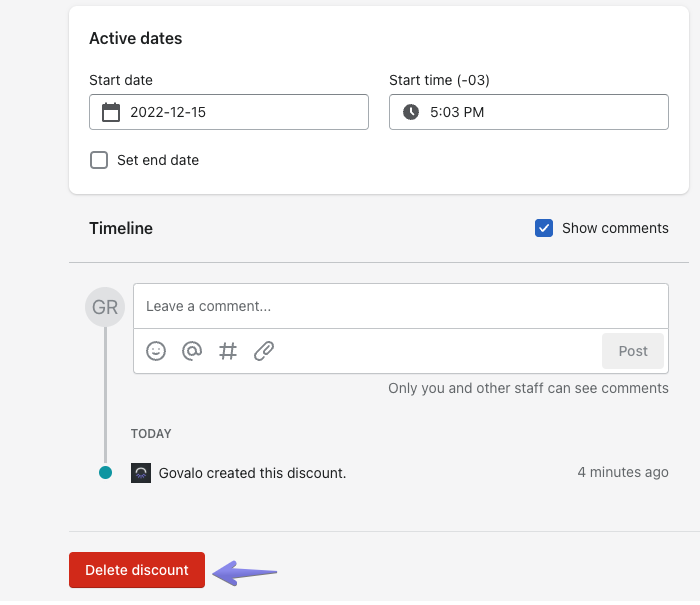Click the Govalo app icon in timeline

[x=141, y=473]
